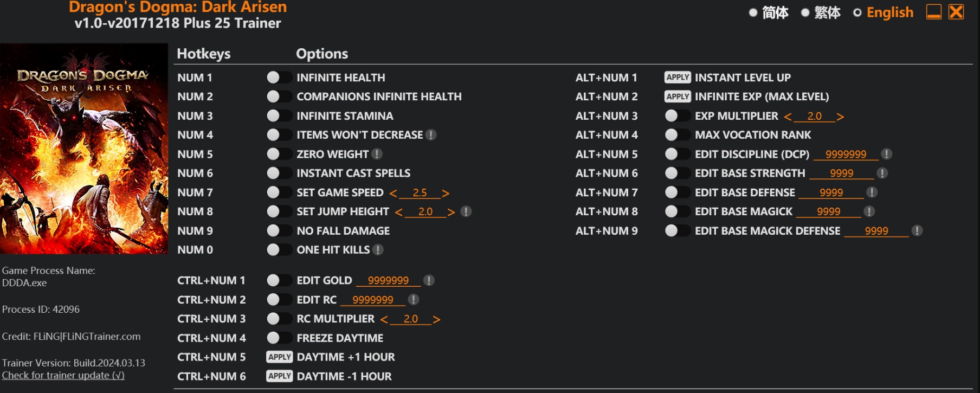
Task: Click the info icon next to One Hit Kills
Action: tap(378, 250)
